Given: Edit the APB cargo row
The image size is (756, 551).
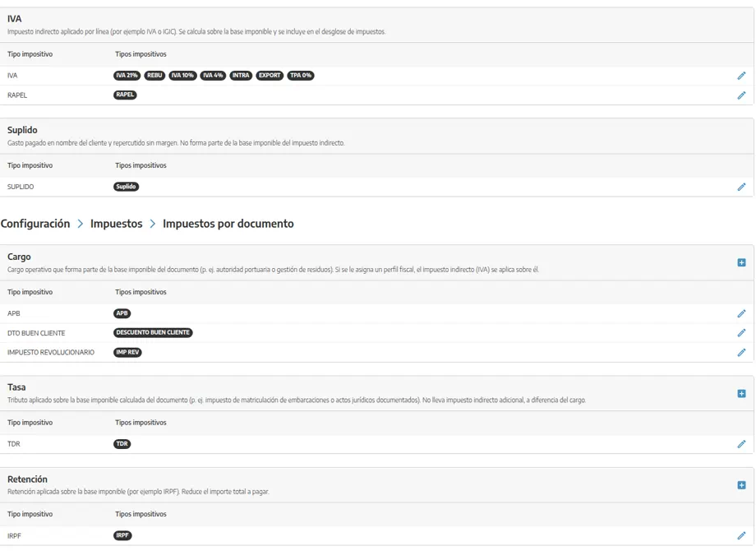Looking at the screenshot, I should click(741, 313).
